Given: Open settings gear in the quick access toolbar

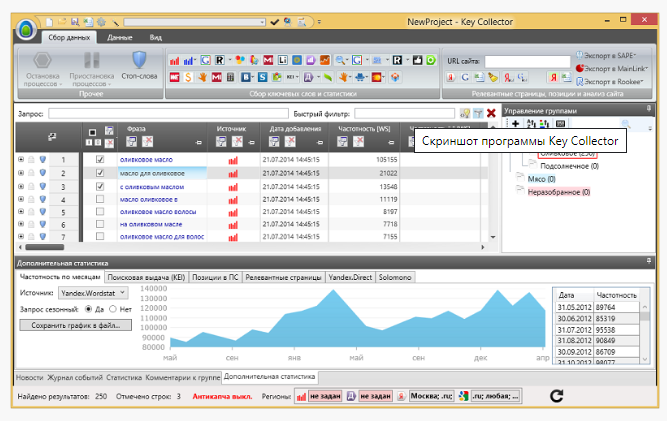Looking at the screenshot, I should (x=101, y=22).
